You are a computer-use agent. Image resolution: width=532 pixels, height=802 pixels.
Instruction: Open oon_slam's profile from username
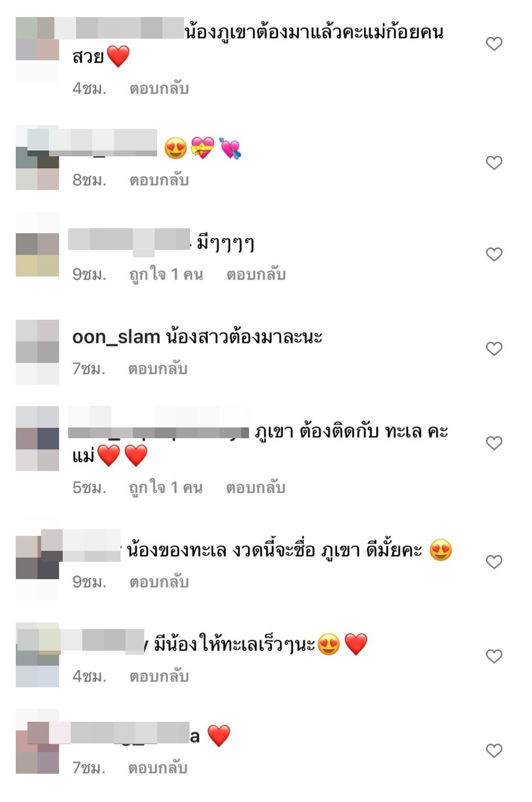pos(116,337)
